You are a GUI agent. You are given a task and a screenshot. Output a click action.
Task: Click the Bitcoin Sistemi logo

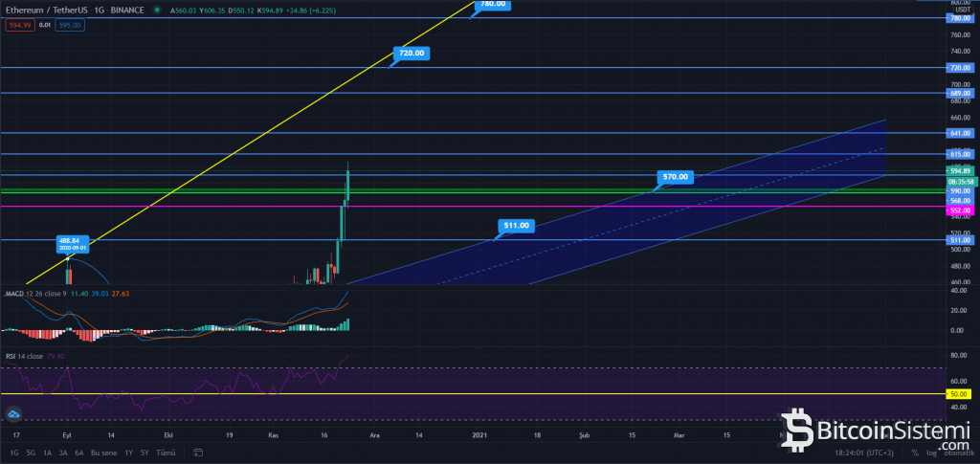(877, 430)
